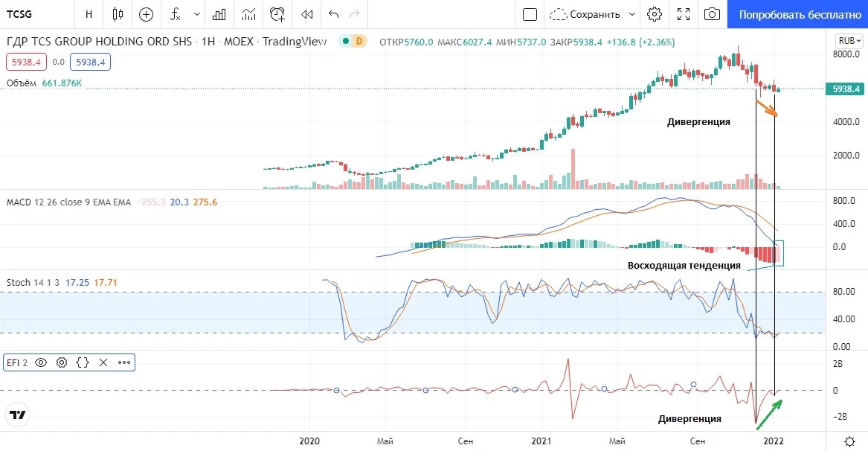Click the blue 5938.4 buy price box
The image size is (868, 451).
coord(90,62)
